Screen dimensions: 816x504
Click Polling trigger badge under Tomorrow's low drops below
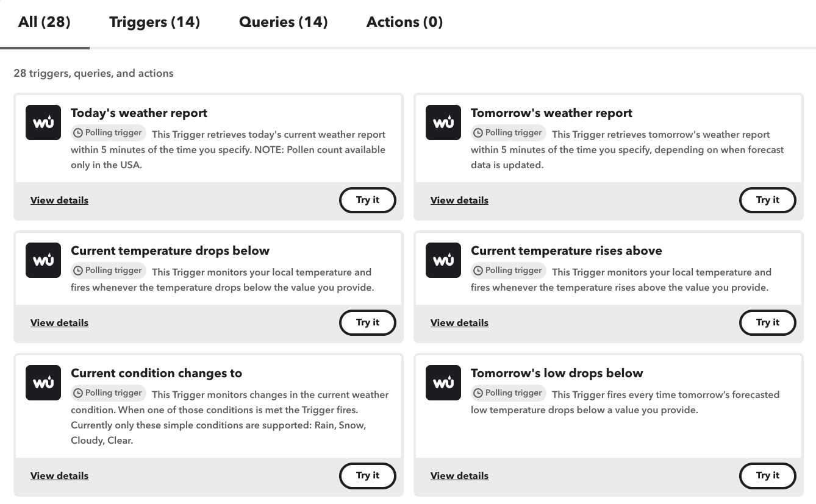click(x=508, y=393)
